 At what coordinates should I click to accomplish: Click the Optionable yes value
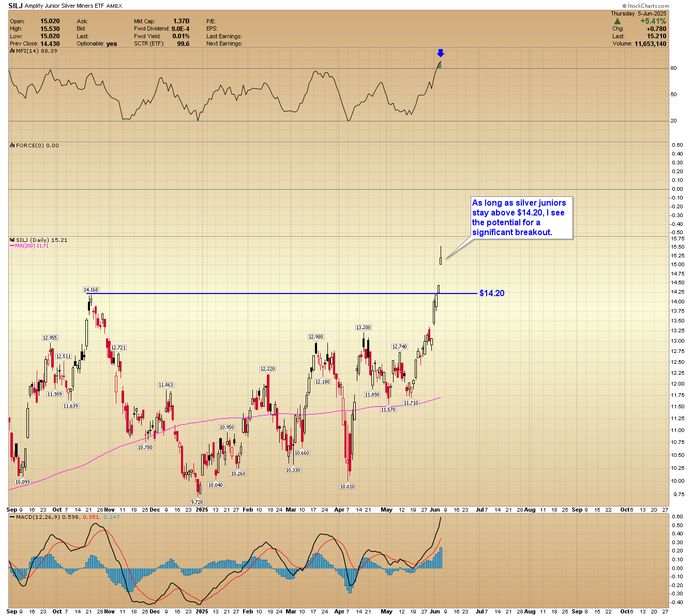(x=112, y=44)
